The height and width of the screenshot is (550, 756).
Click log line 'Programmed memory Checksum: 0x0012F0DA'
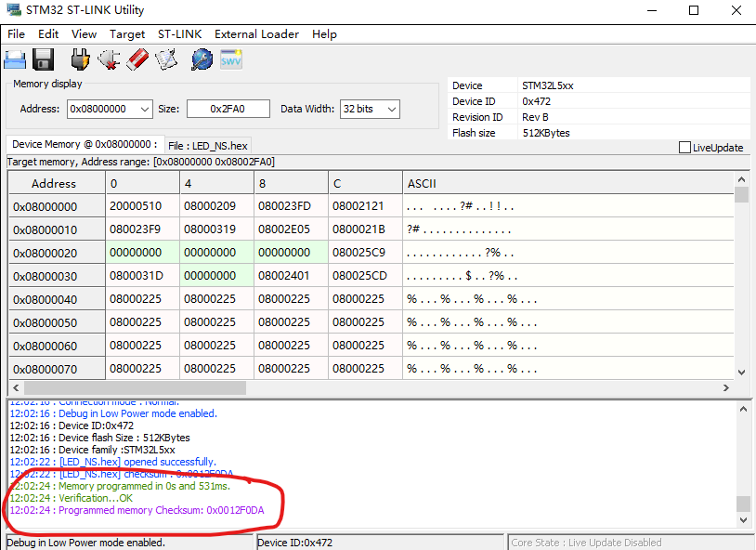coord(137,510)
